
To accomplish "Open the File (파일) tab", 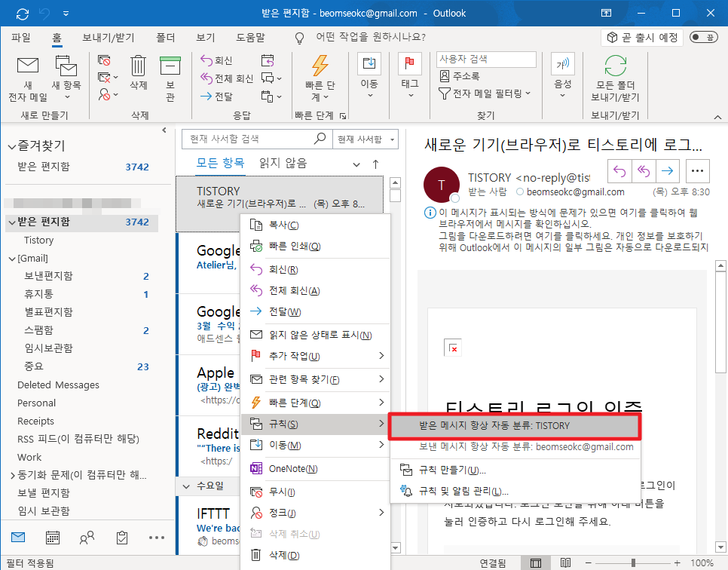I will coord(21,37).
